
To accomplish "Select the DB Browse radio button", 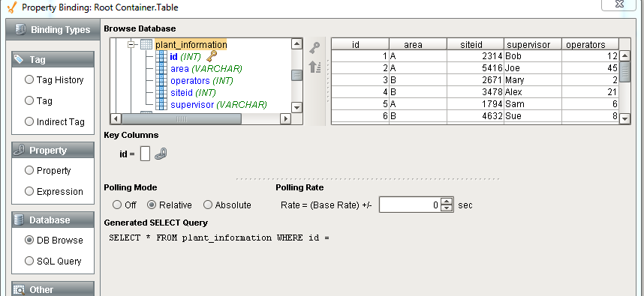I will [29, 240].
